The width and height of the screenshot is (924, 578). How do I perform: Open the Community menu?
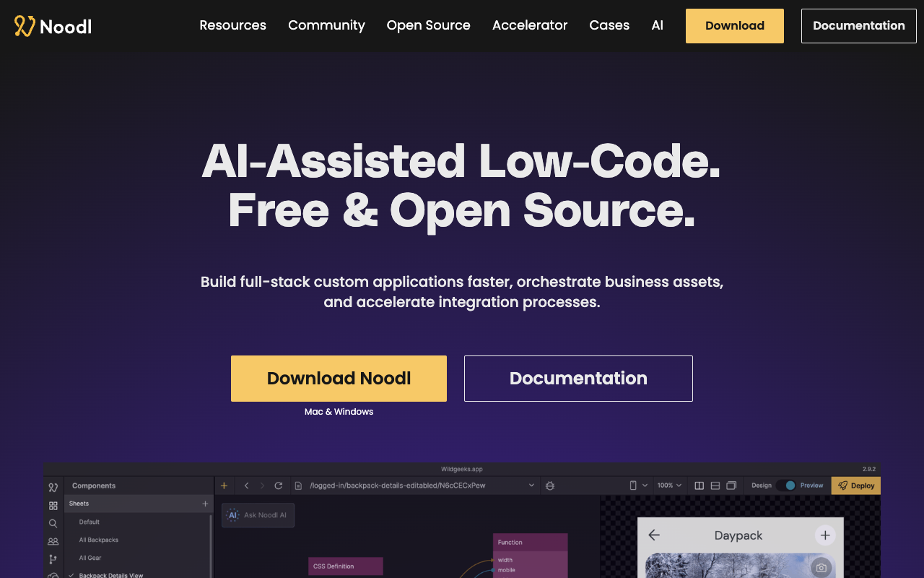point(326,25)
